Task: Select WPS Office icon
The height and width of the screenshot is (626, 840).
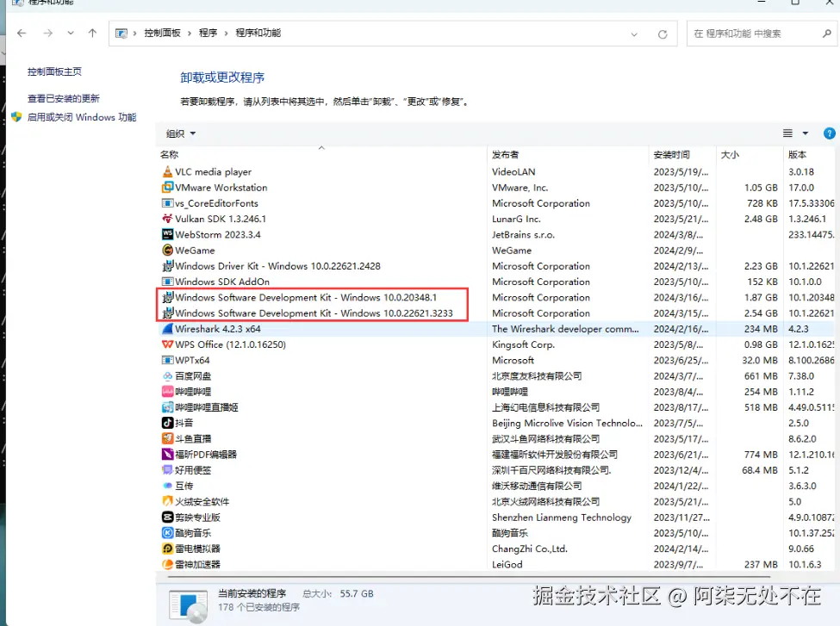Action: pyautogui.click(x=168, y=345)
